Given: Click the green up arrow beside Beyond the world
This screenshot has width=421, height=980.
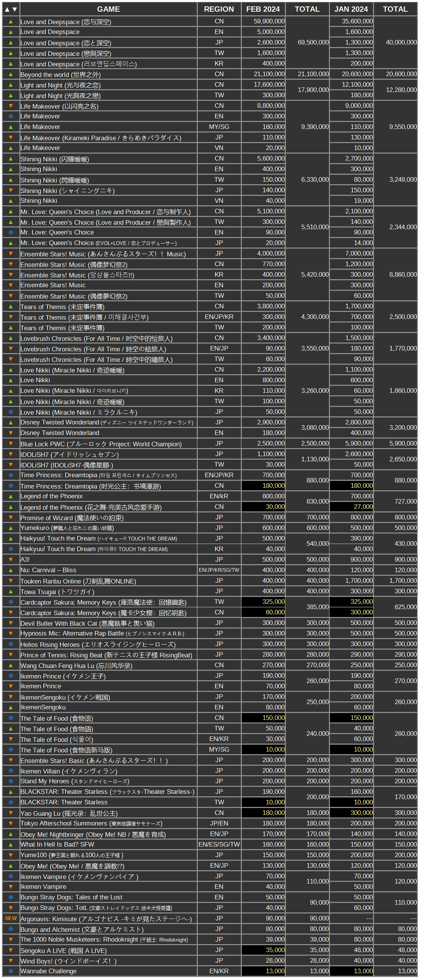Looking at the screenshot, I should pos(11,74).
